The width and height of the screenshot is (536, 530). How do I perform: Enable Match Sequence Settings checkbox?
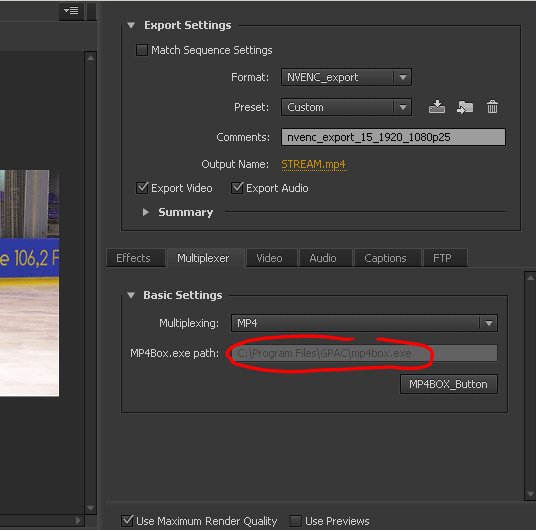point(142,50)
